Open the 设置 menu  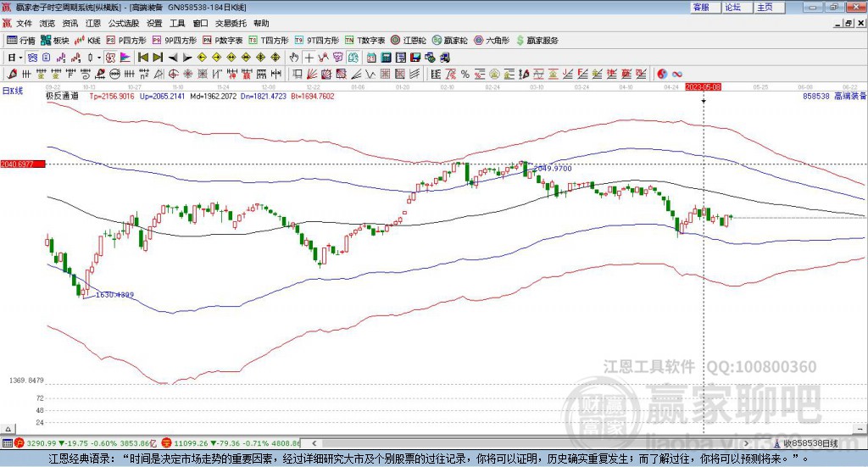coord(154,23)
